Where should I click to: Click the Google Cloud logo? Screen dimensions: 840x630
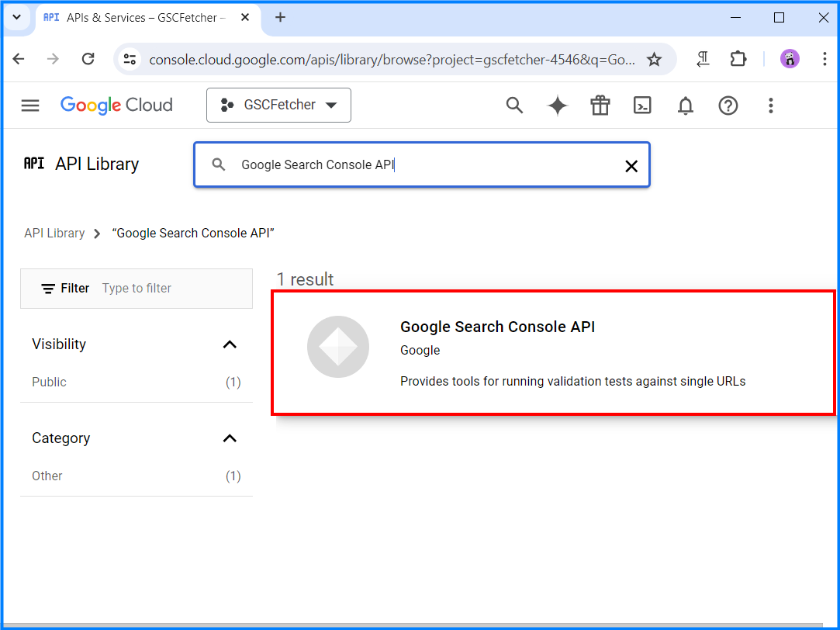pos(116,105)
